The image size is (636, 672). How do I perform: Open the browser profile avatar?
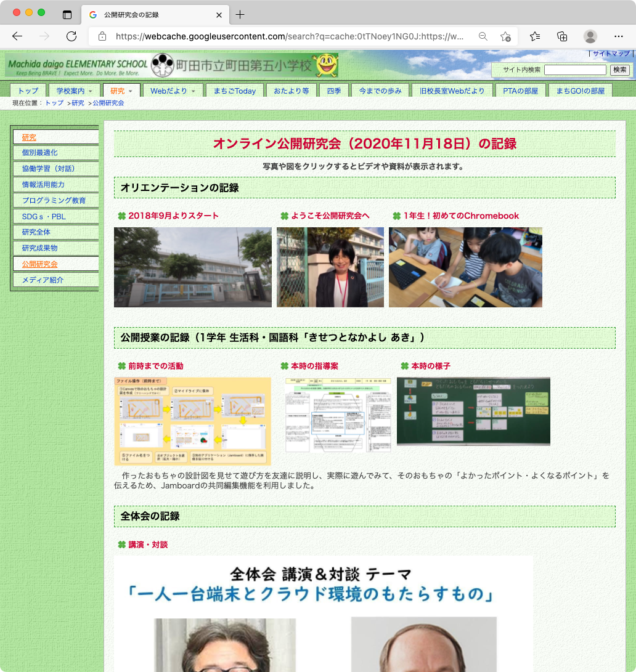(x=590, y=36)
